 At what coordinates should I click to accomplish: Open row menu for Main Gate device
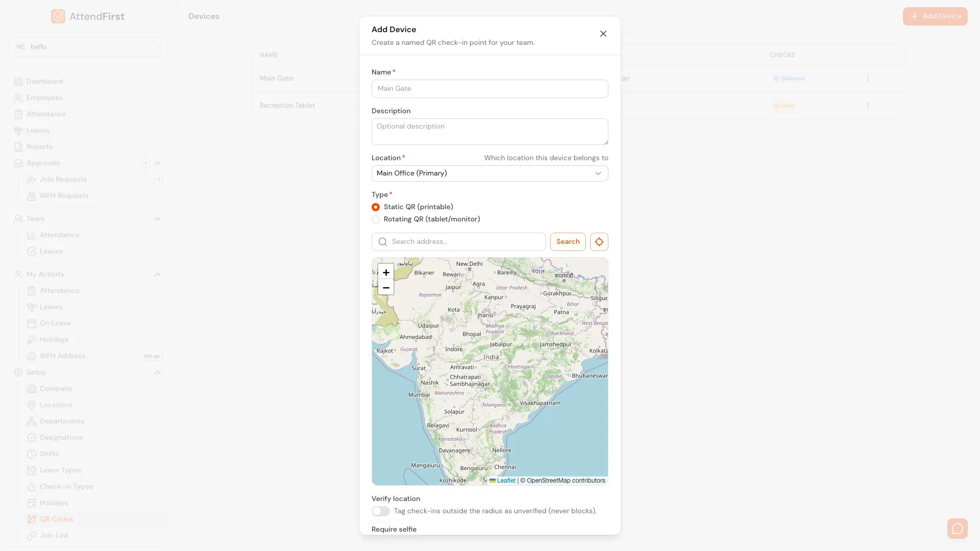click(x=868, y=79)
